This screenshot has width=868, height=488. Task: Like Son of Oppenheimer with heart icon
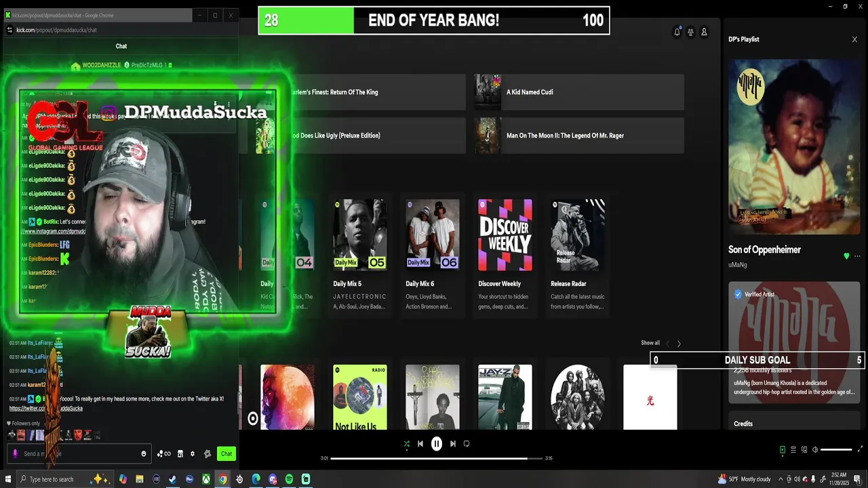846,256
